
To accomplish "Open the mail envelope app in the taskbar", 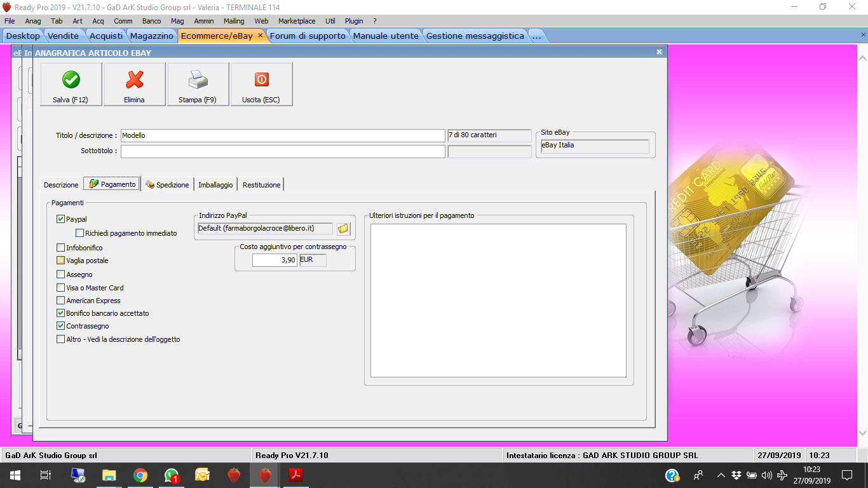I will coord(203,475).
